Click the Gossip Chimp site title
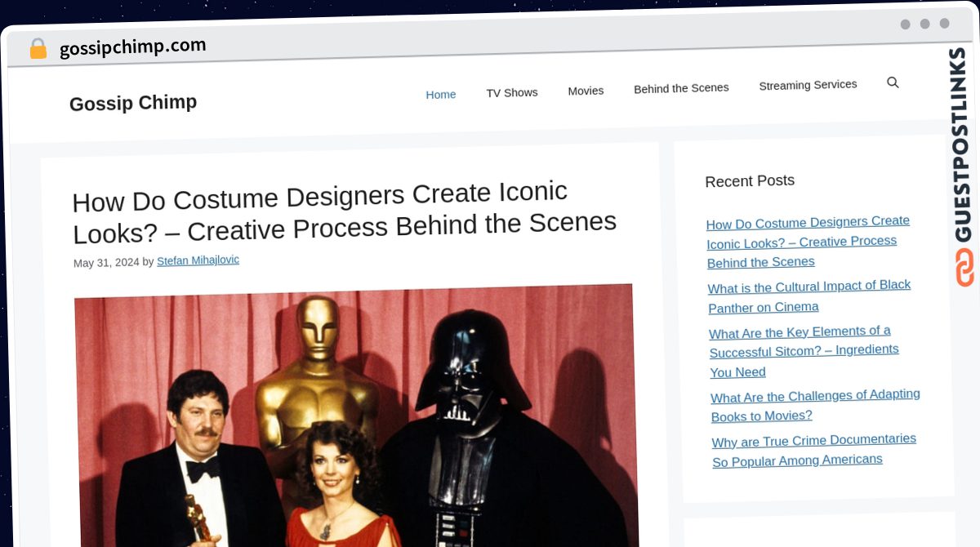Viewport: 980px width, 547px height. click(133, 103)
